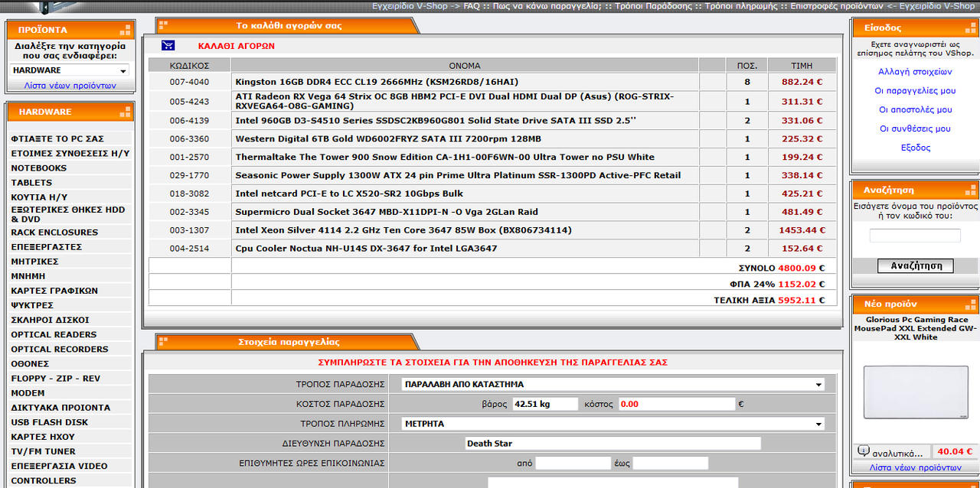This screenshot has width=980, height=488.
Task: Open the product category dropdown showing HARDWARE
Action: (x=70, y=70)
